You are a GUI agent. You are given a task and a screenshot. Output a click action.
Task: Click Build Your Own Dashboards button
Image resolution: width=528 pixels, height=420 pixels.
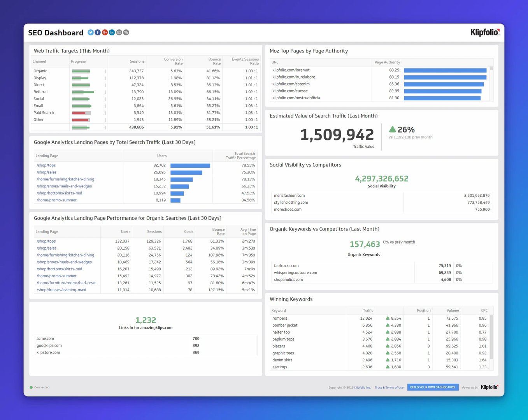coord(433,387)
